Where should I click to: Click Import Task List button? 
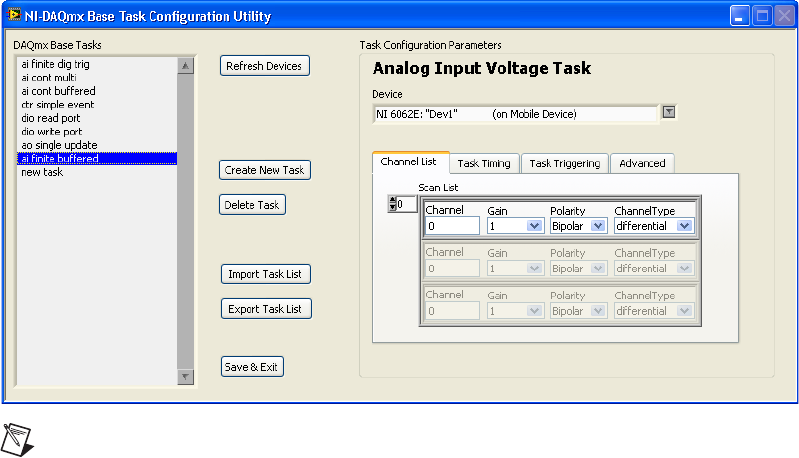click(265, 274)
